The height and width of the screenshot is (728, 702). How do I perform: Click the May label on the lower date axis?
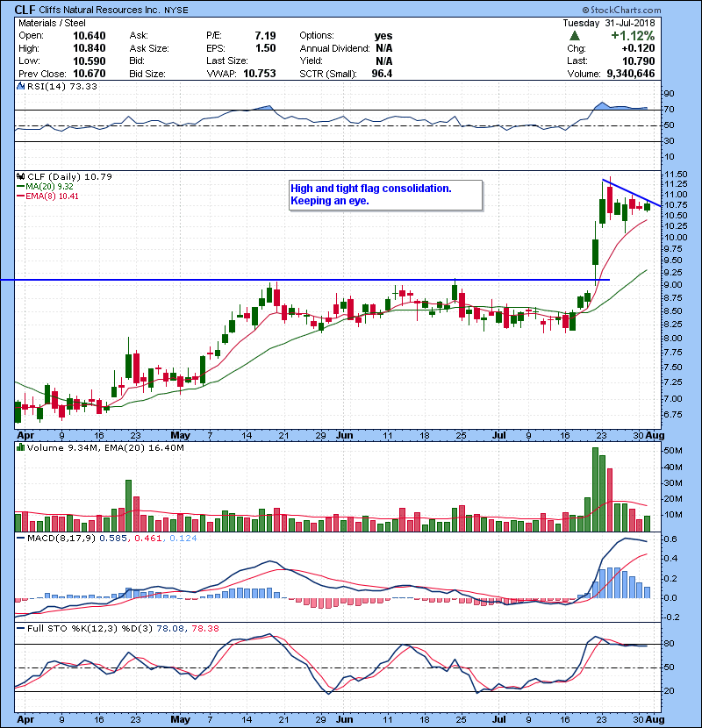pyautogui.click(x=180, y=719)
